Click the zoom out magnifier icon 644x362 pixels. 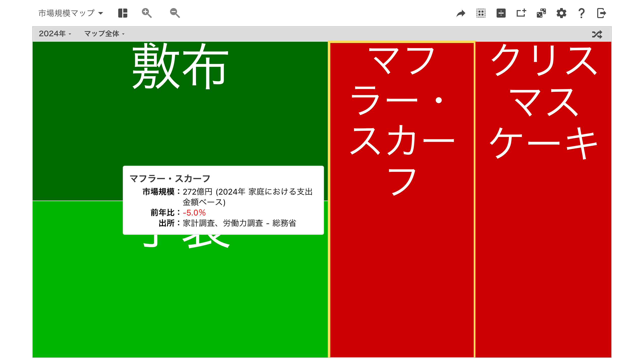(175, 13)
